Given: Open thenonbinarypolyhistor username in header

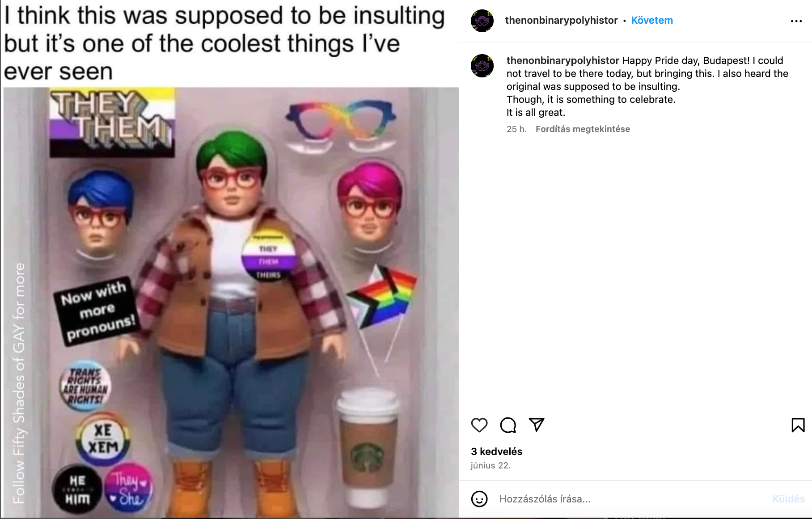Looking at the screenshot, I should point(561,21).
